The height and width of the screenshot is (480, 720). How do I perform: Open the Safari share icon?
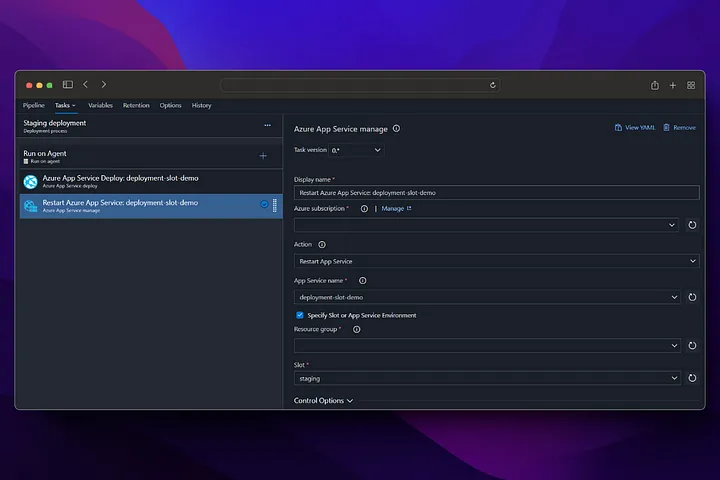click(655, 85)
